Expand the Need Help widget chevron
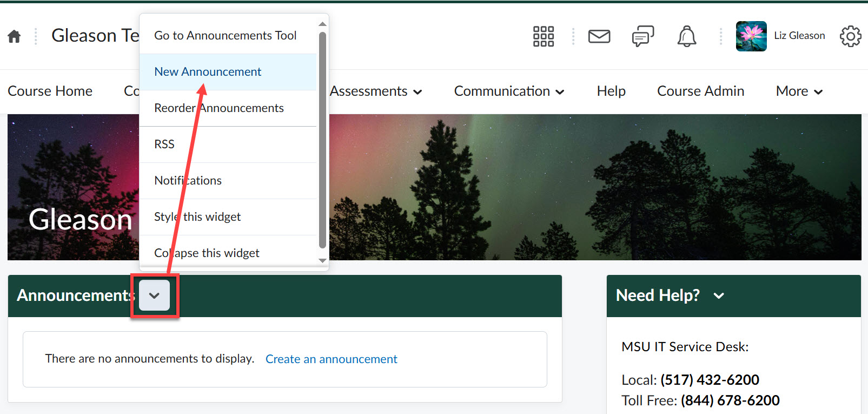The height and width of the screenshot is (414, 868). [718, 295]
